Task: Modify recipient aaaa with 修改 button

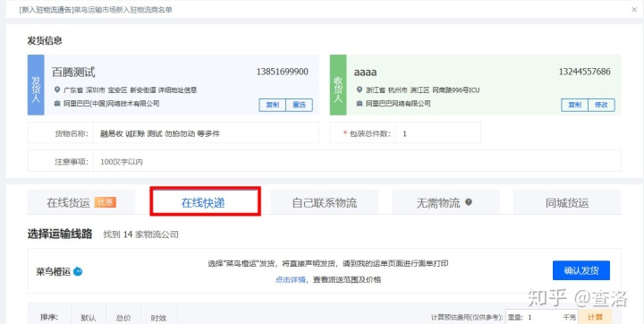Action: [601, 105]
